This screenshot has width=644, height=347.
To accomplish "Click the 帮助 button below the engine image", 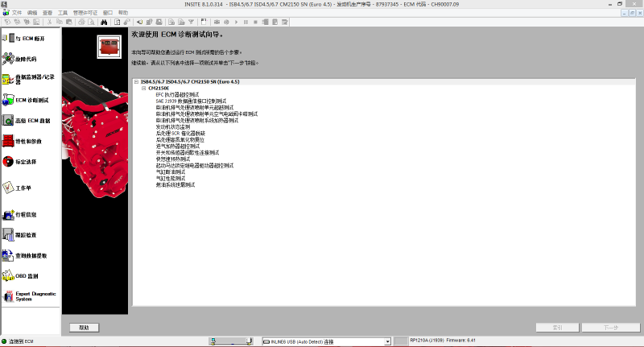I will point(85,328).
